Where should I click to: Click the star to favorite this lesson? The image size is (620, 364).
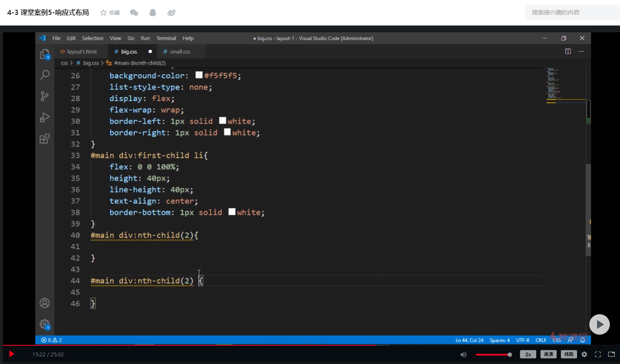pos(103,13)
